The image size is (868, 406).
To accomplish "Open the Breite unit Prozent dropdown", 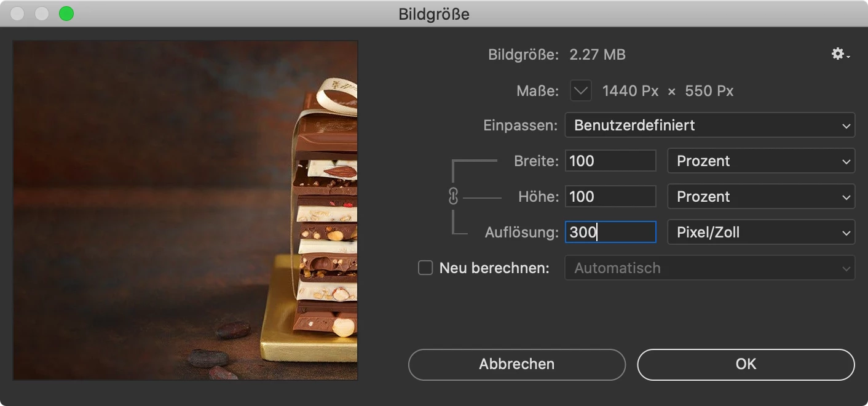I will pos(761,161).
